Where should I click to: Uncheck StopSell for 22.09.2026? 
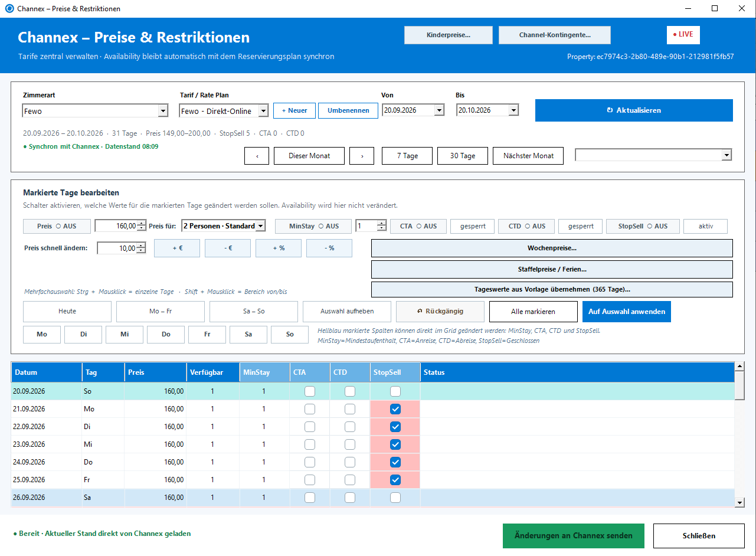tap(395, 426)
